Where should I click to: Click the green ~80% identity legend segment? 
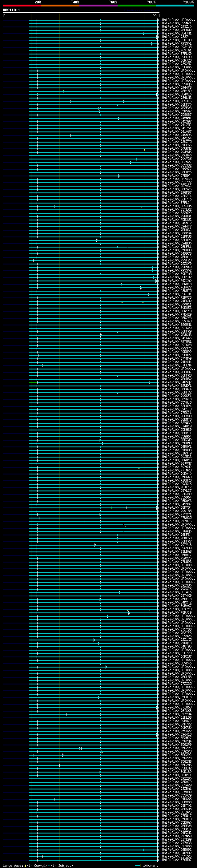[137, 6]
